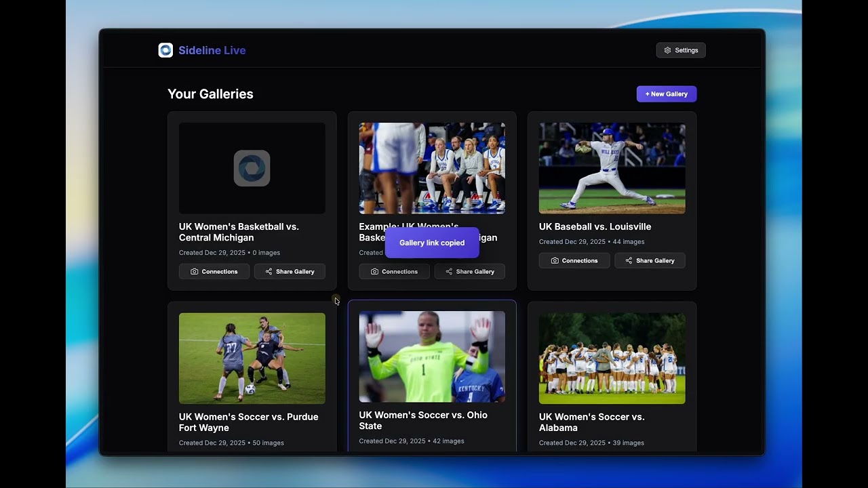Click share icon on Baseball gallery Share button
Viewport: 868px width, 488px height.
(629, 260)
